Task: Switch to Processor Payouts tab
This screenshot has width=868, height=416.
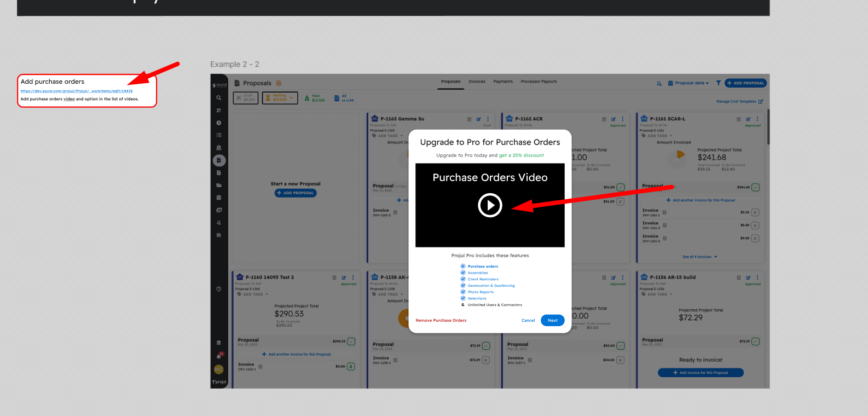Action: tap(539, 82)
